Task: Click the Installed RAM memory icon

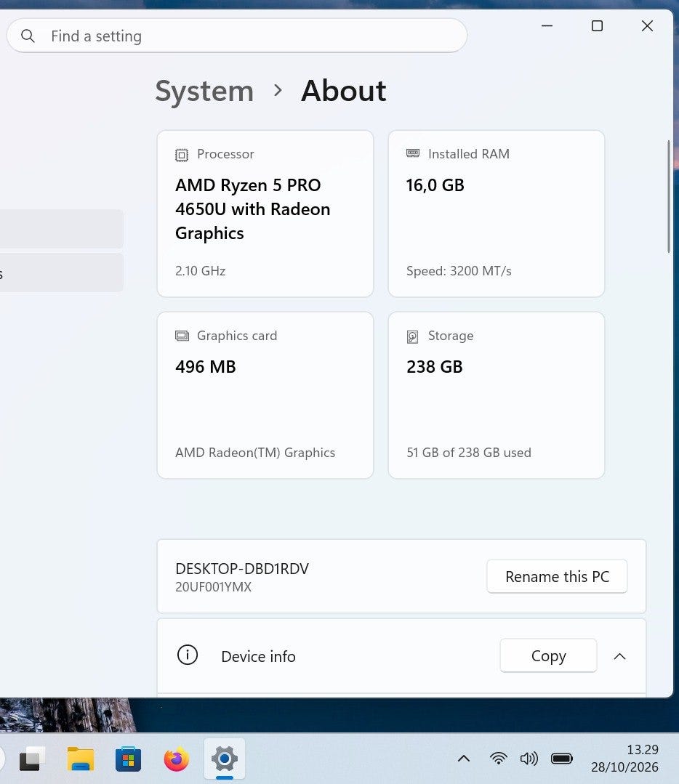Action: pos(413,153)
